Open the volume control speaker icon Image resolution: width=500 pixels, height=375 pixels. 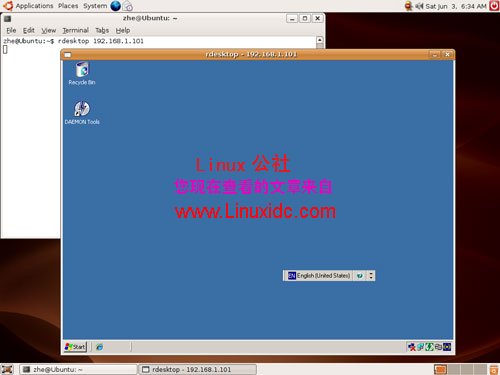(419, 6)
